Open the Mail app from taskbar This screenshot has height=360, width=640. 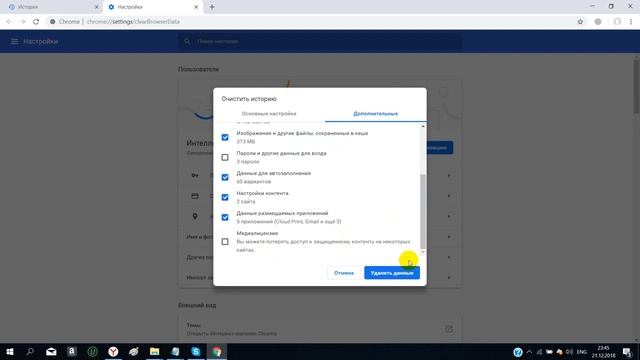tap(51, 351)
